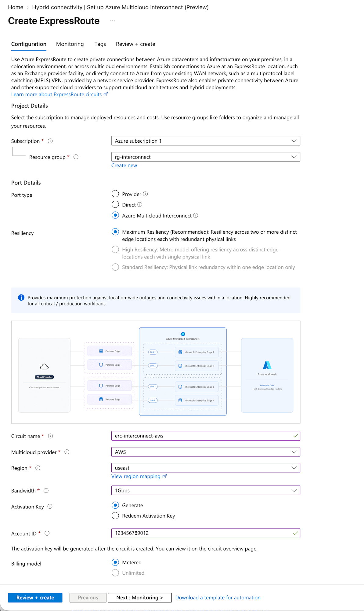This screenshot has height=611, width=364.
Task: Switch to the Tags tab
Action: pyautogui.click(x=100, y=44)
